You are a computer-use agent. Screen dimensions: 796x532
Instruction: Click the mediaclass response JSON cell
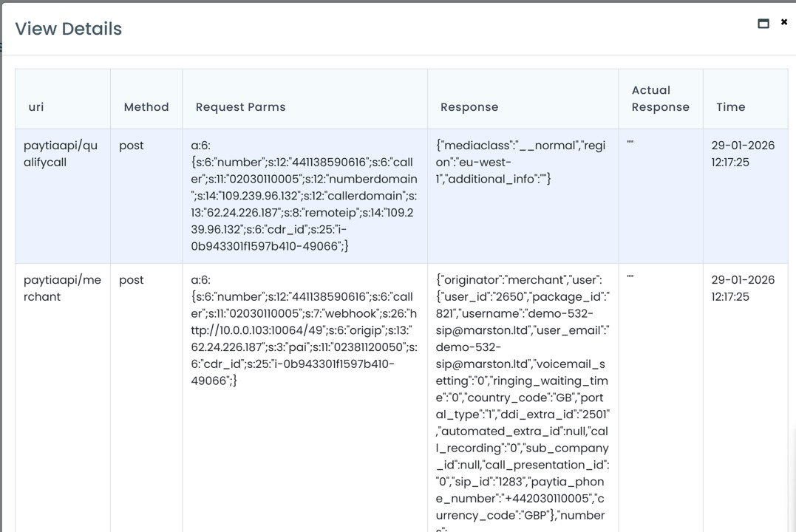pyautogui.click(x=520, y=163)
